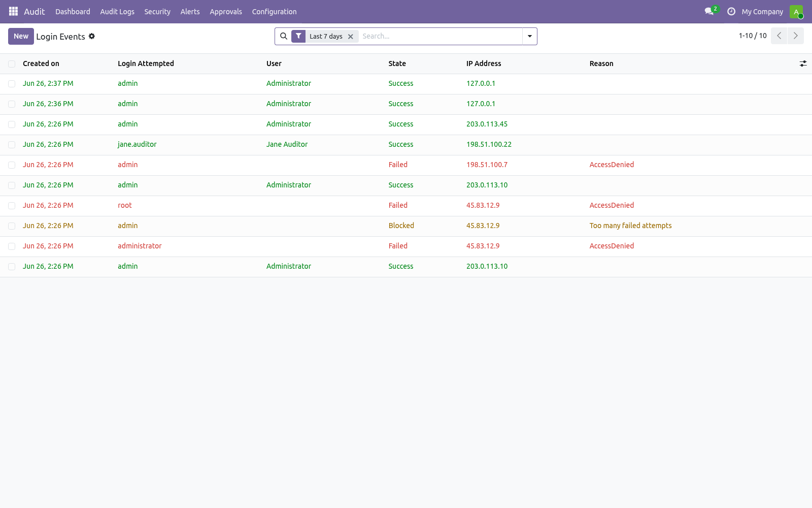Click the Blocked state cell
Image resolution: width=812 pixels, height=508 pixels.
(401, 226)
